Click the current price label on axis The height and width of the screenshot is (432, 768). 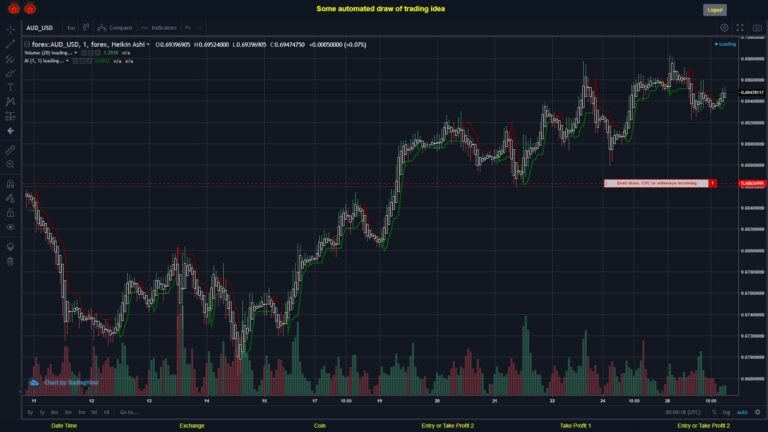752,92
